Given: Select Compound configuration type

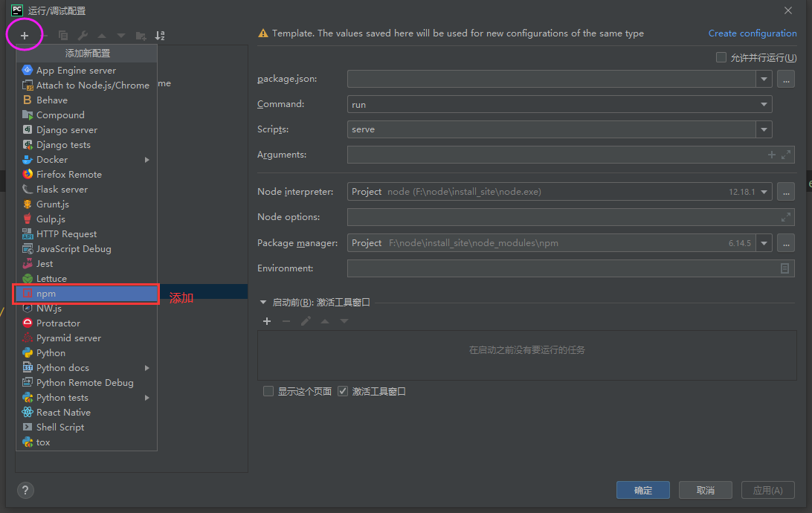Looking at the screenshot, I should point(86,115).
